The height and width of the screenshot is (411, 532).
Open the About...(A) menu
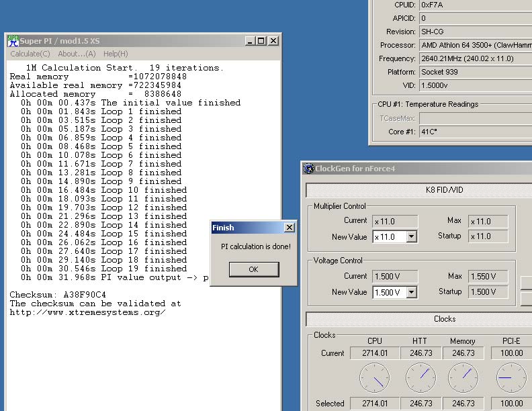tap(77, 54)
